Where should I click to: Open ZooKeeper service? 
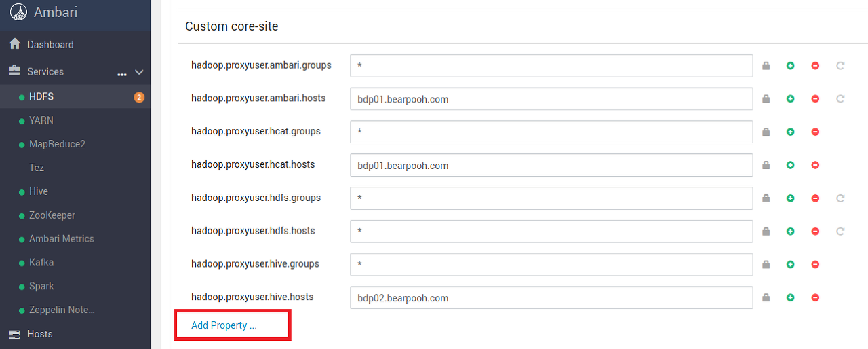click(x=52, y=215)
